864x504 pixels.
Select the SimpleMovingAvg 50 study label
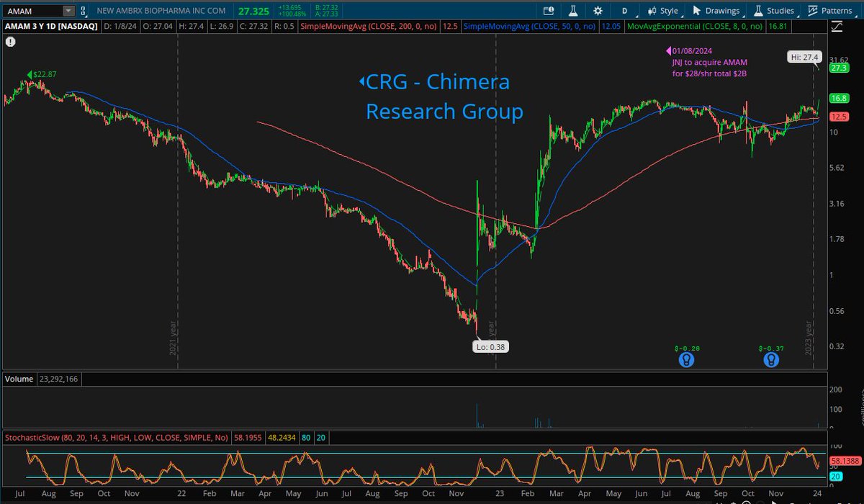529,27
